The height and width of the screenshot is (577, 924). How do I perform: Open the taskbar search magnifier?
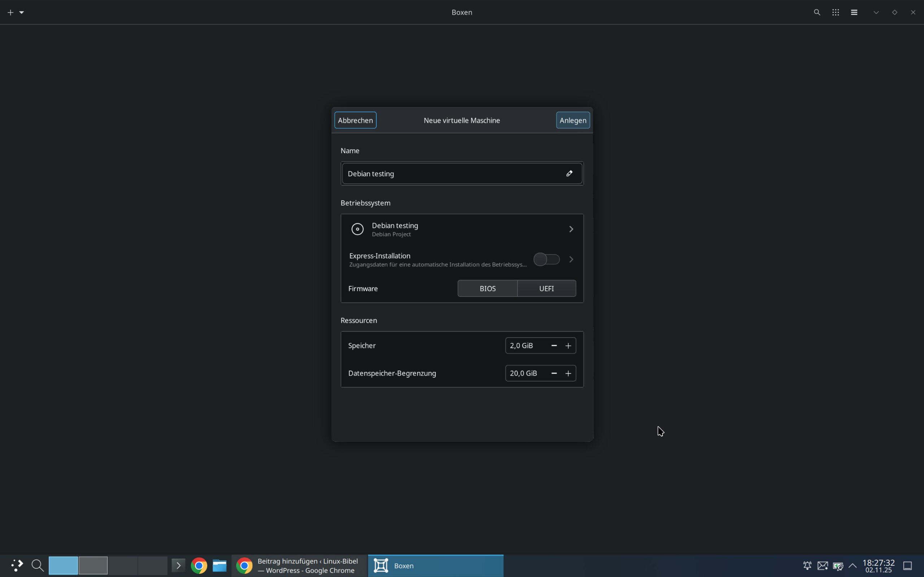pyautogui.click(x=38, y=565)
